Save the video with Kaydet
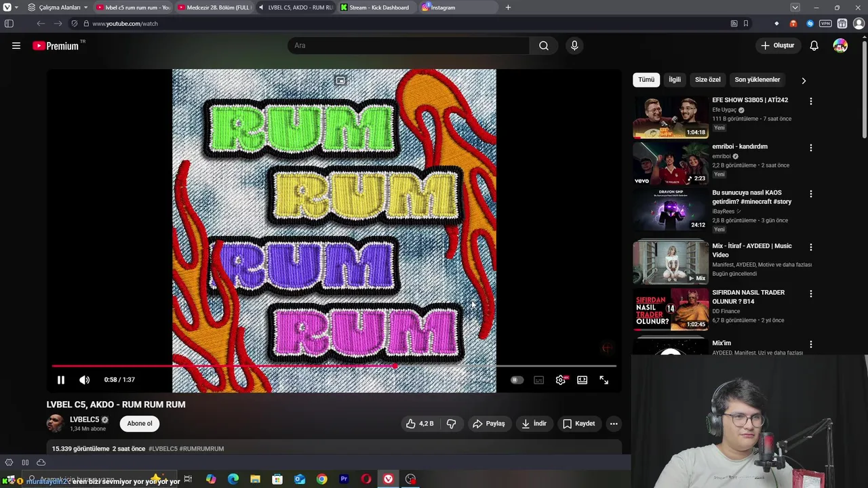This screenshot has width=868, height=488. [578, 424]
